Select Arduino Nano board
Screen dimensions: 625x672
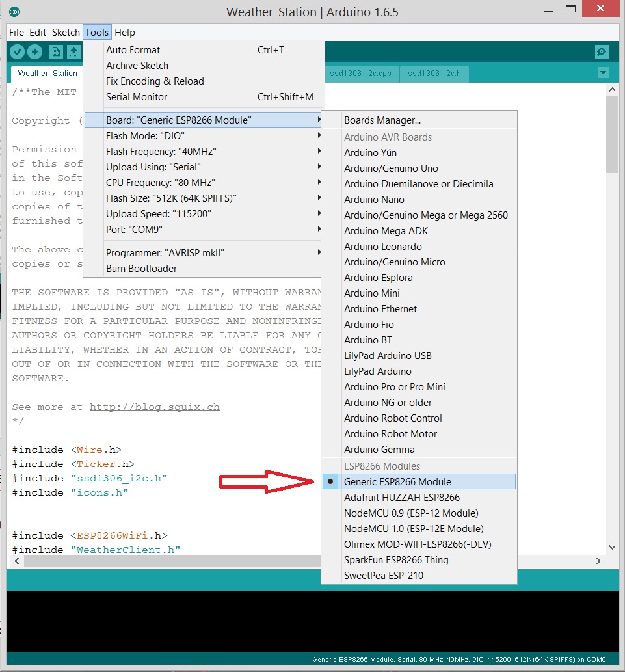(x=419, y=200)
